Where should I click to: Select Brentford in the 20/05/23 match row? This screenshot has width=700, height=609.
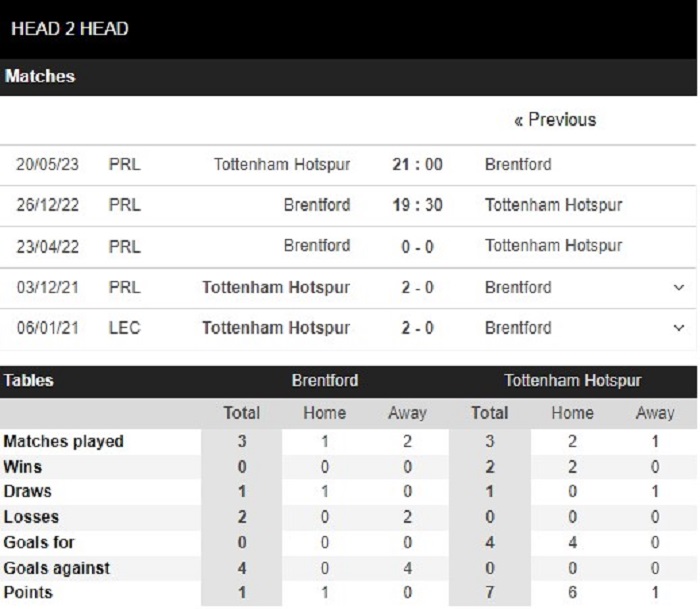pos(518,164)
